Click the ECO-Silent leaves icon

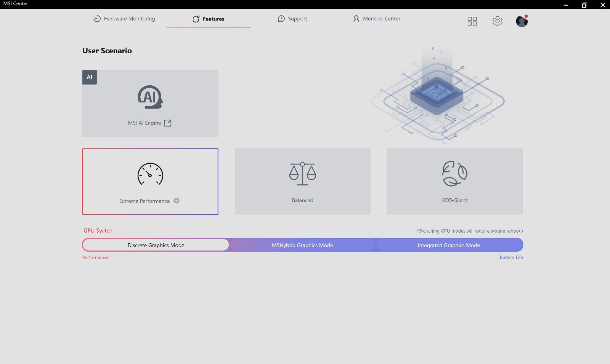coord(454,174)
